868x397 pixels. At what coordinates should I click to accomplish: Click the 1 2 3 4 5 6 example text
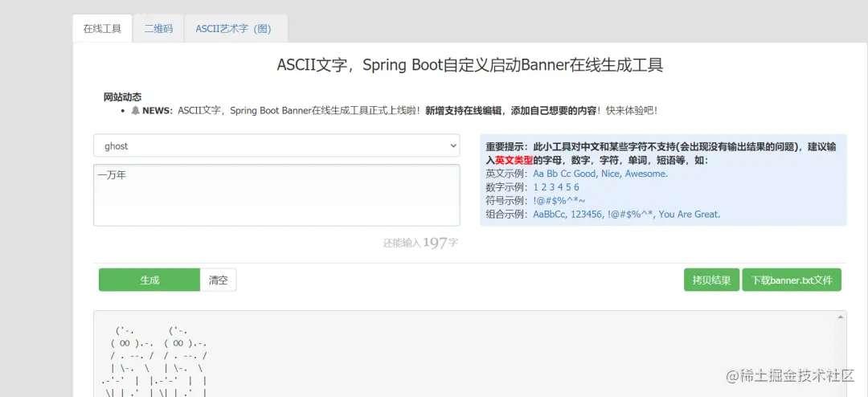556,187
